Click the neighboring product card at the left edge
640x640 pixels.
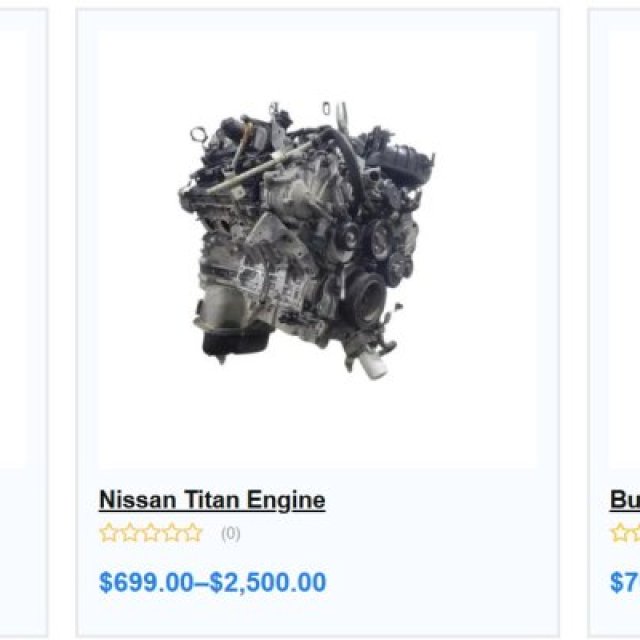pos(24,322)
